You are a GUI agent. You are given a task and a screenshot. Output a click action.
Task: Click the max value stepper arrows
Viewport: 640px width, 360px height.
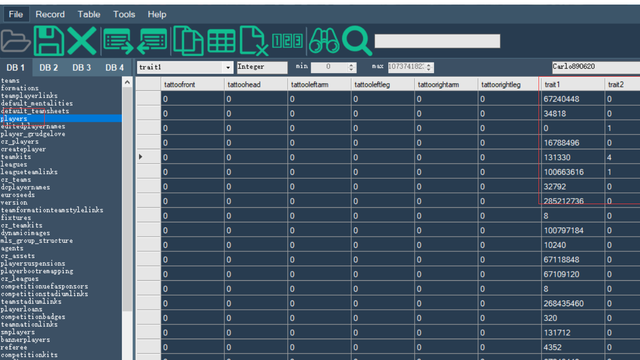tap(429, 67)
